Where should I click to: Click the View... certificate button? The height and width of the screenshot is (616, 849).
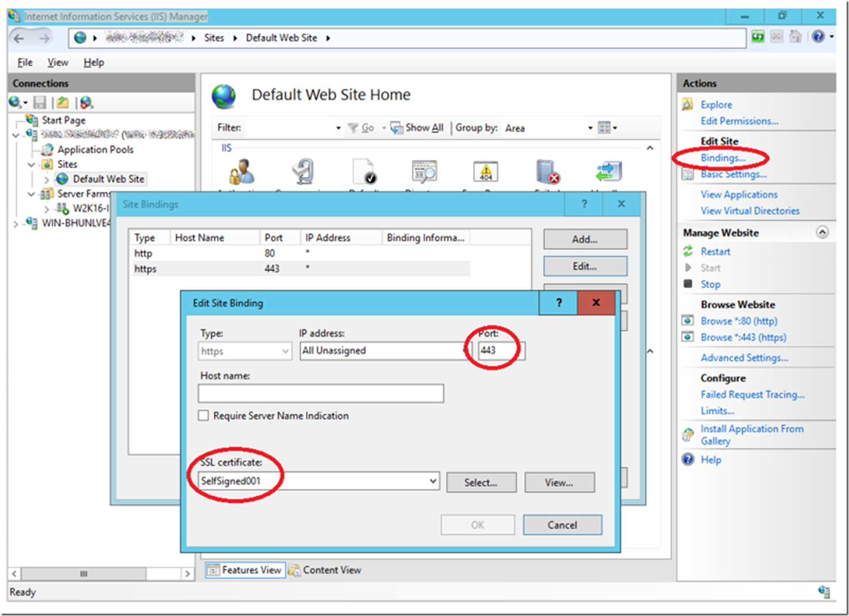point(559,482)
